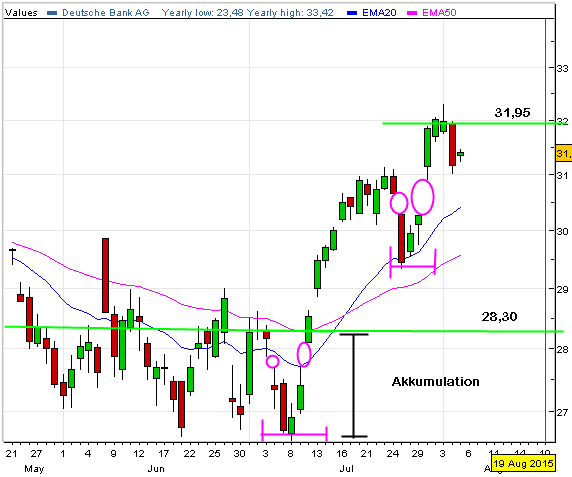Click the date label 25 on time axis
572x477 pixels.
[x=214, y=453]
